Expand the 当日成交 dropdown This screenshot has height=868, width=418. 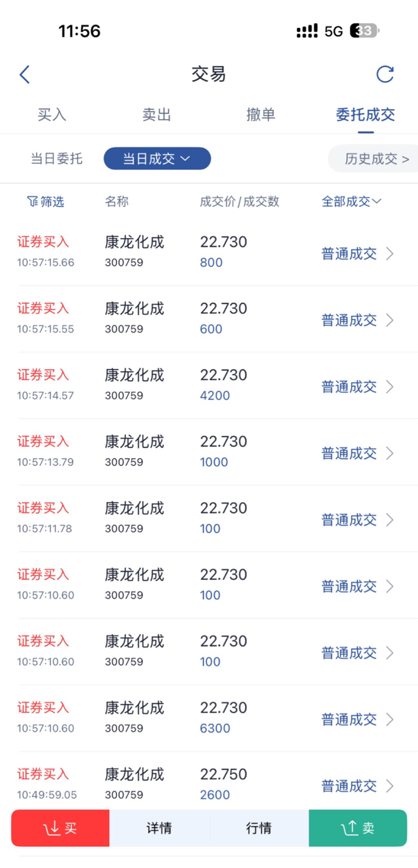point(157,159)
